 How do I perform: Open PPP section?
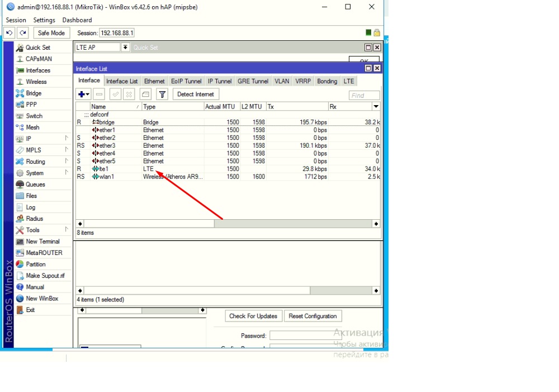point(31,105)
